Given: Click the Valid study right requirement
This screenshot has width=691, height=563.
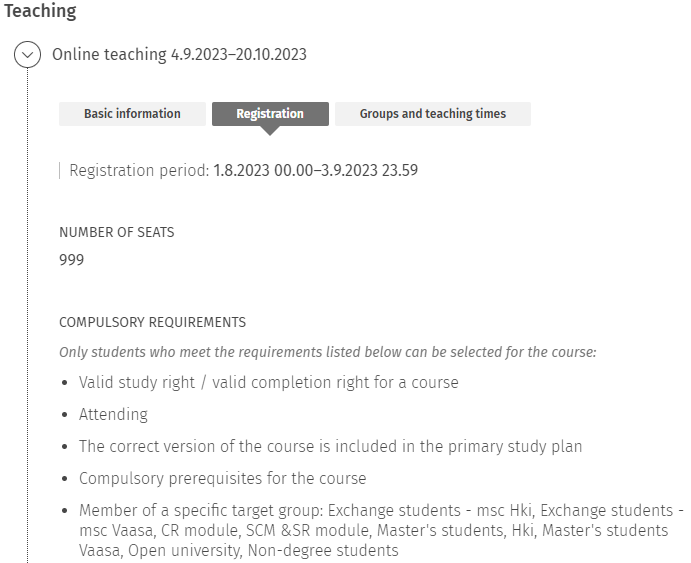Looking at the screenshot, I should 268,382.
